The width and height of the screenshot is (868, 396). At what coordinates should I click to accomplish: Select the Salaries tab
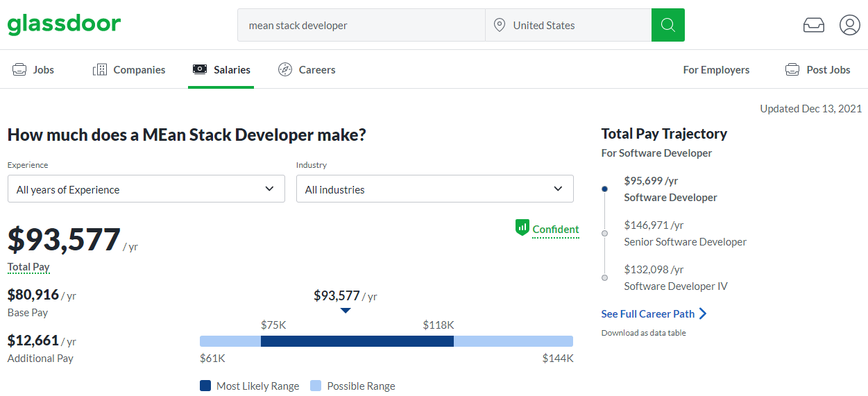tap(221, 69)
